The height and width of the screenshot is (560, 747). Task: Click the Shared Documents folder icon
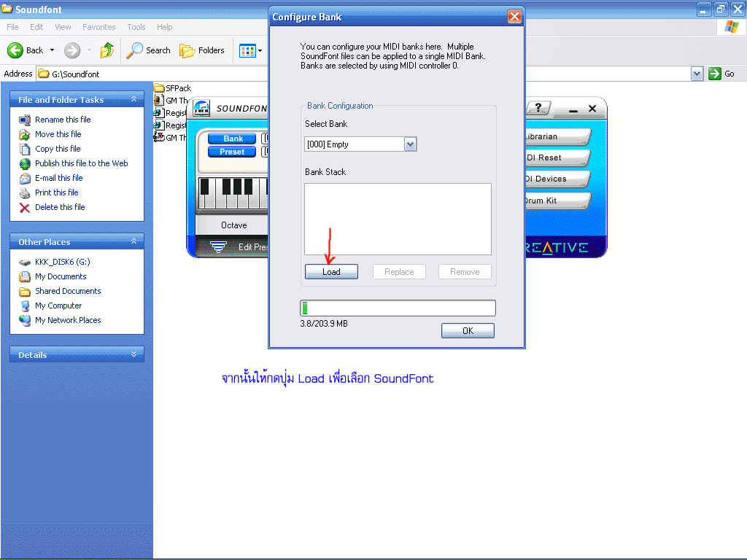pos(25,292)
